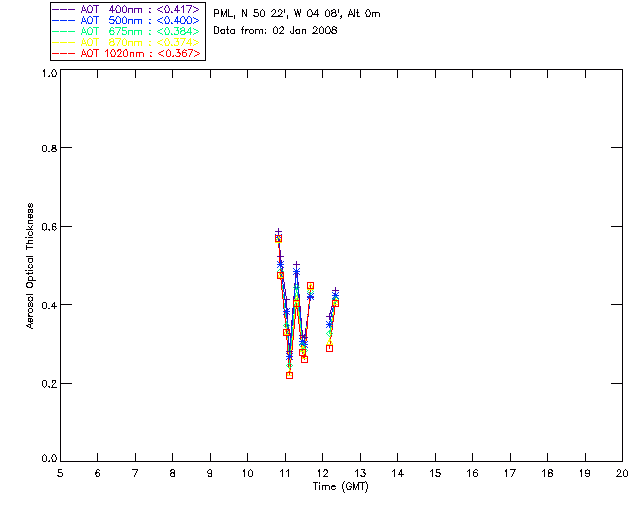The height and width of the screenshot is (512, 640).
Task: Click the x-axis label 13
Action: pos(360,473)
